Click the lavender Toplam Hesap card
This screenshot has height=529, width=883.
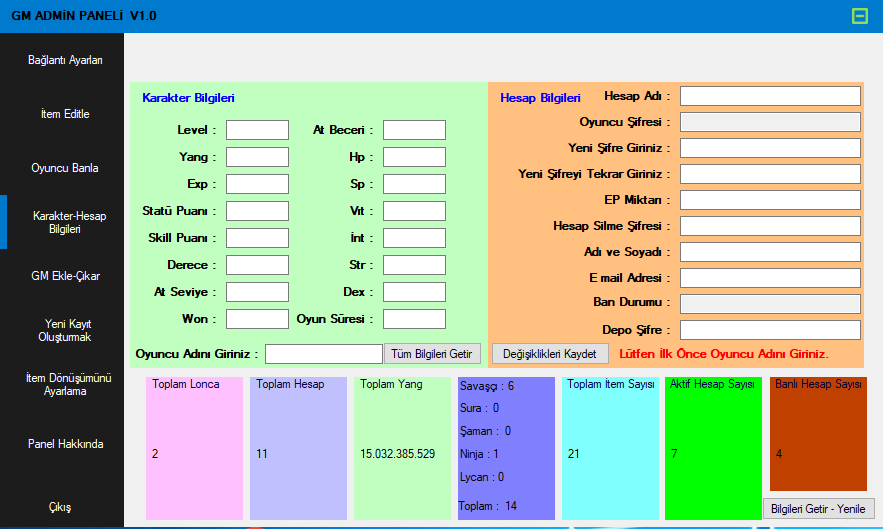(x=298, y=448)
